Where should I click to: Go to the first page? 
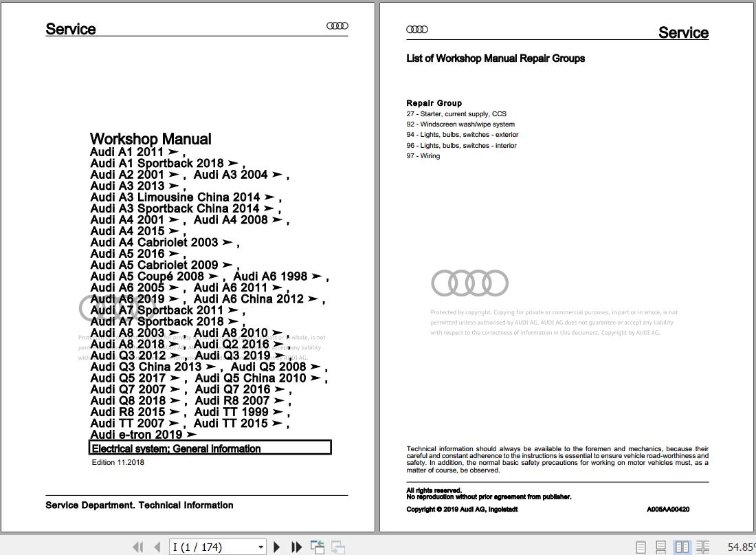(138, 547)
